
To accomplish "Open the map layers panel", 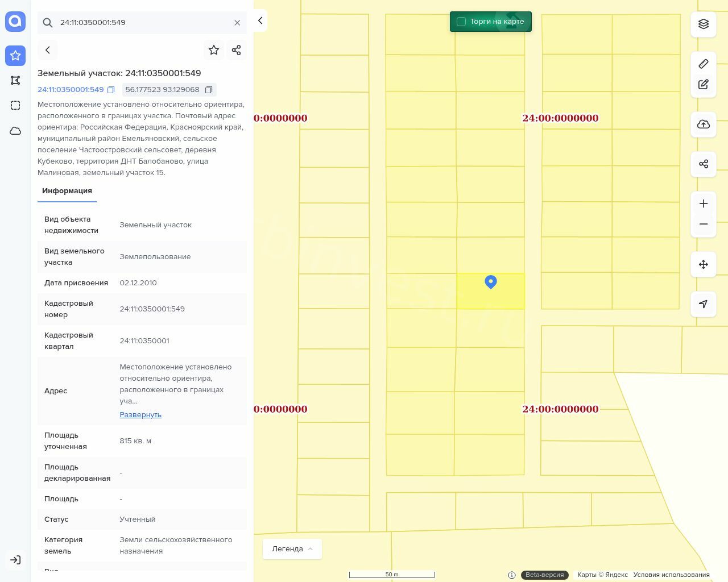I will [704, 24].
